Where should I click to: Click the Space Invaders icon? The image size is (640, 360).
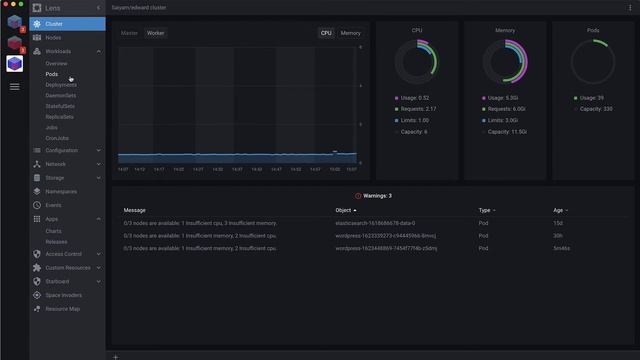point(37,295)
